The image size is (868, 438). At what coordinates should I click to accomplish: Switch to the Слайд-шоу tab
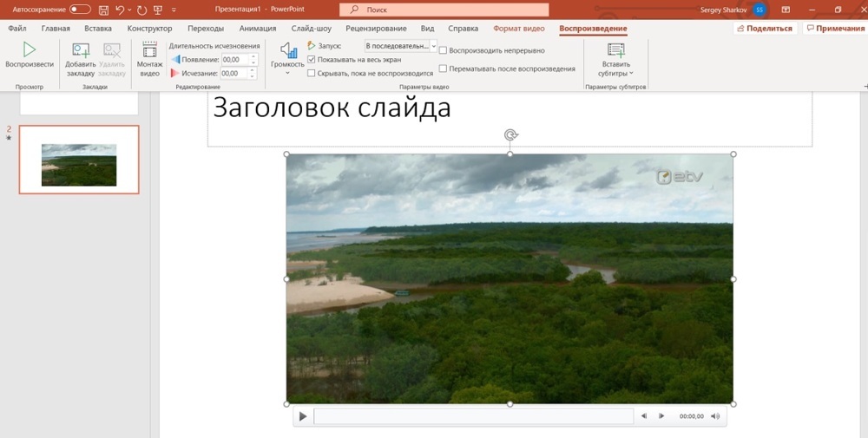pyautogui.click(x=311, y=29)
